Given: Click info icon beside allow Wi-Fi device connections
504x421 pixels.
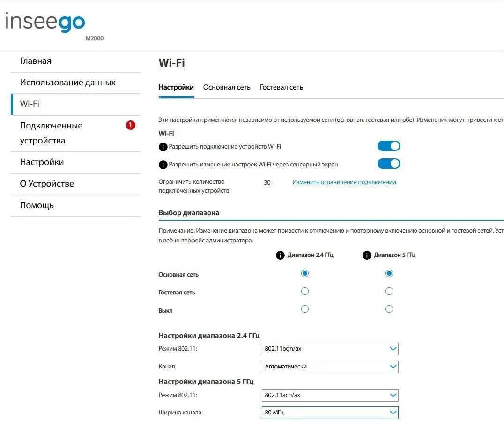Looking at the screenshot, I should coord(163,147).
